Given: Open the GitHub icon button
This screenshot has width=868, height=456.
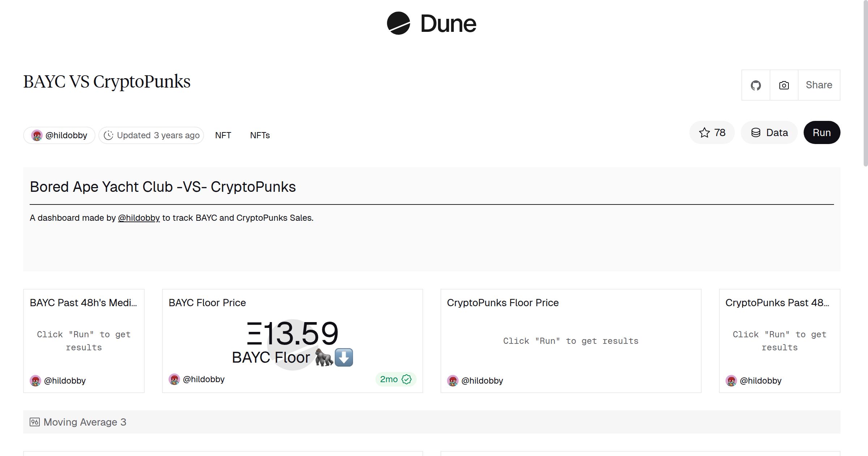Looking at the screenshot, I should [x=756, y=85].
